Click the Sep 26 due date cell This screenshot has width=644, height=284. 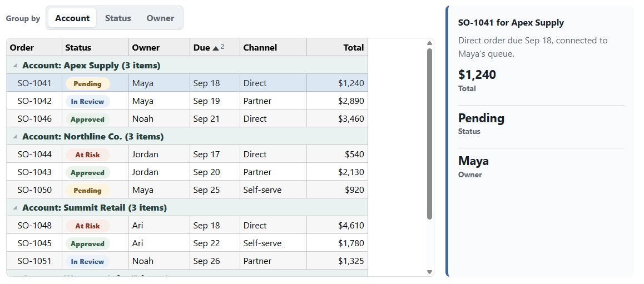(x=215, y=261)
